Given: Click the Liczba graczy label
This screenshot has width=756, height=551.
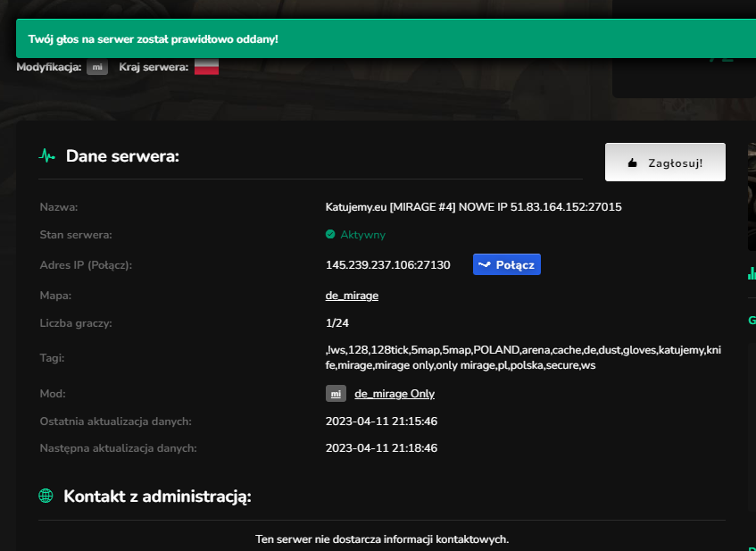Looking at the screenshot, I should coord(76,323).
